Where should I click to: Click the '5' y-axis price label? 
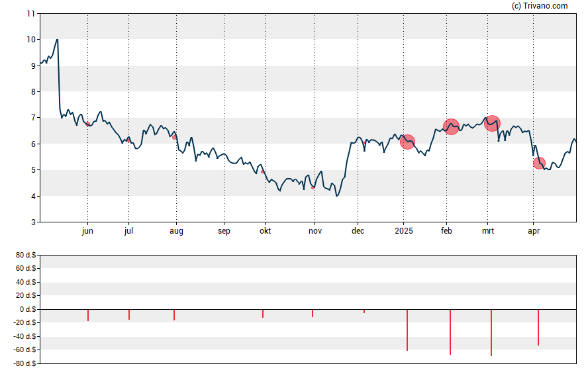click(x=33, y=170)
